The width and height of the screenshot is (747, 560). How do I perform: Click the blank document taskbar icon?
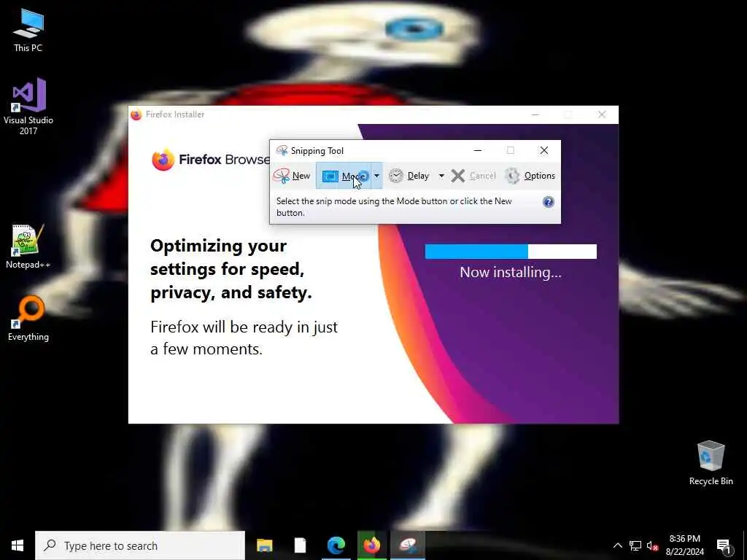click(300, 545)
